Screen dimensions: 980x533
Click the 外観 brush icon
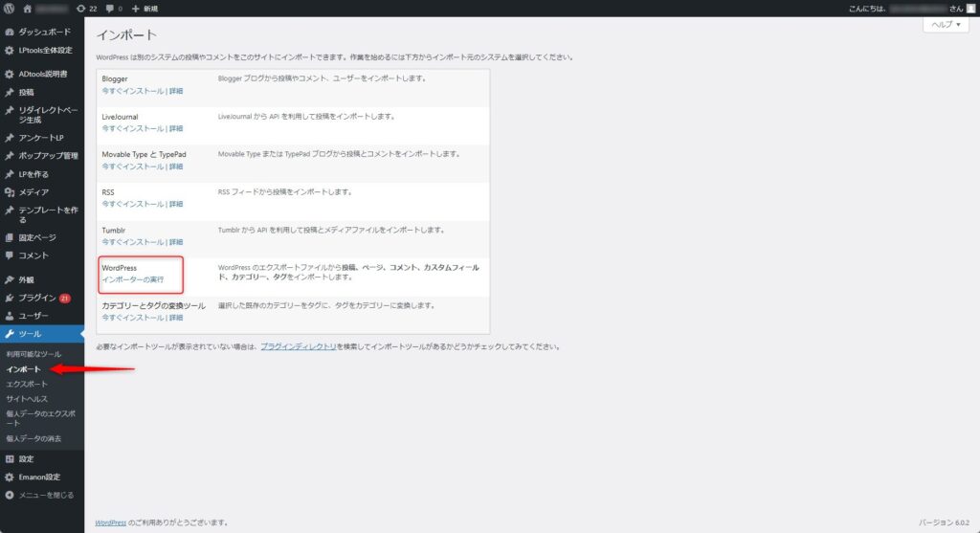[x=9, y=280]
